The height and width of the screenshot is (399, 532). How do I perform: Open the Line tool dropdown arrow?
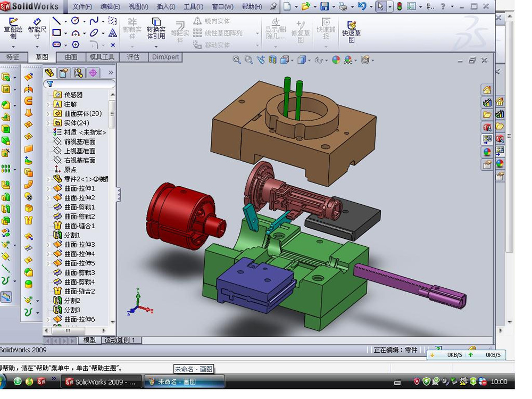click(65, 21)
